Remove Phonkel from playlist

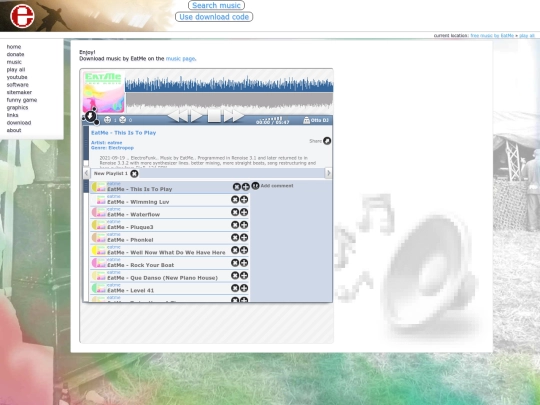point(235,237)
